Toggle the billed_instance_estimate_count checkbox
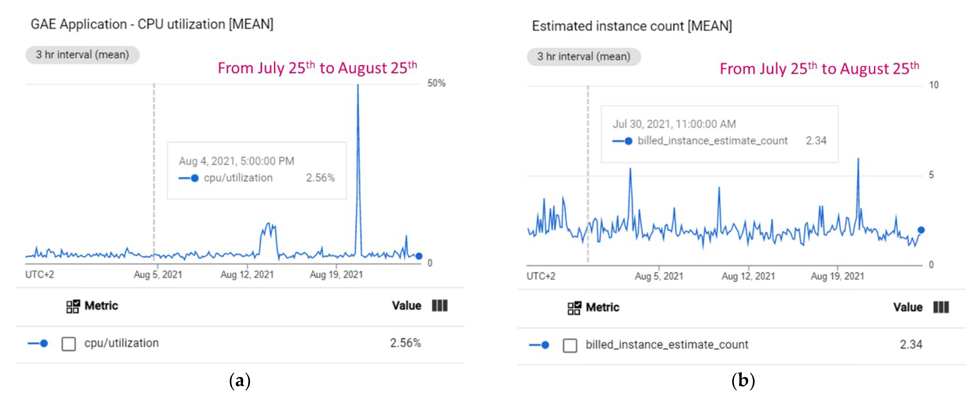Screen dimensions: 980x396 570,345
